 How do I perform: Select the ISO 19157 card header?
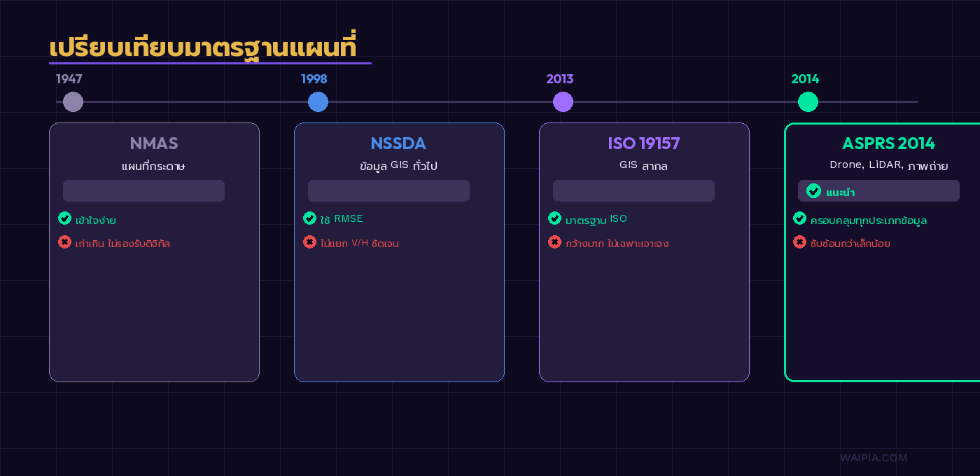[x=643, y=143]
